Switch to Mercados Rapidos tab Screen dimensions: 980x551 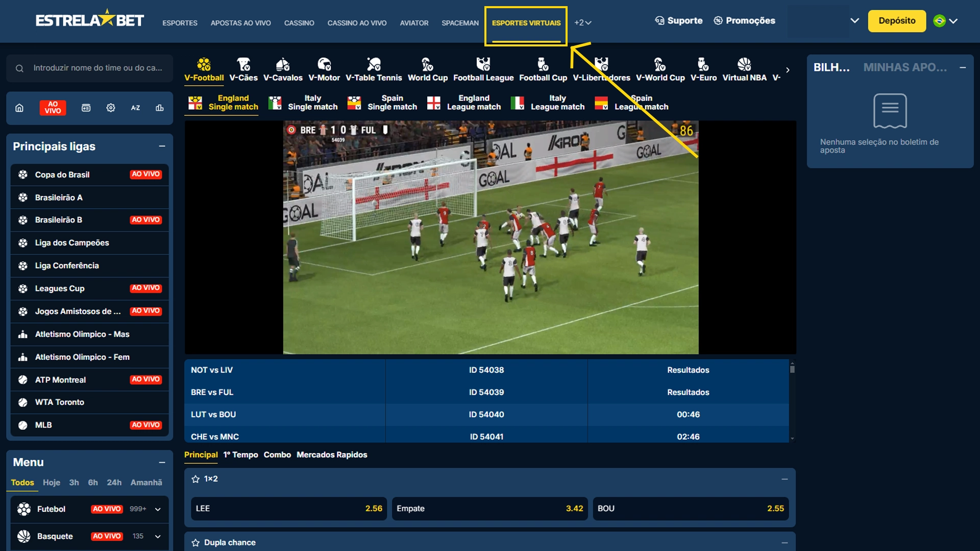(x=332, y=455)
